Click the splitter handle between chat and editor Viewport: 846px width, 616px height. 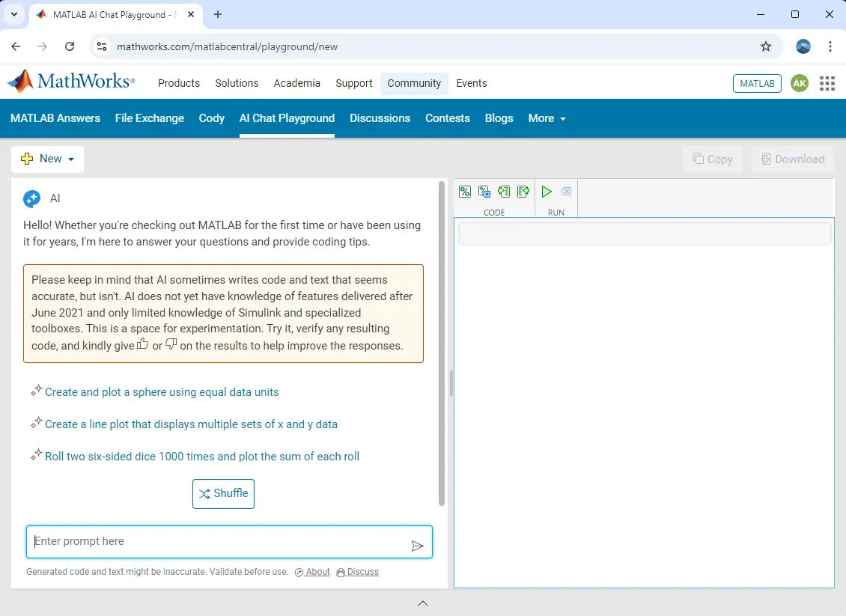point(451,383)
